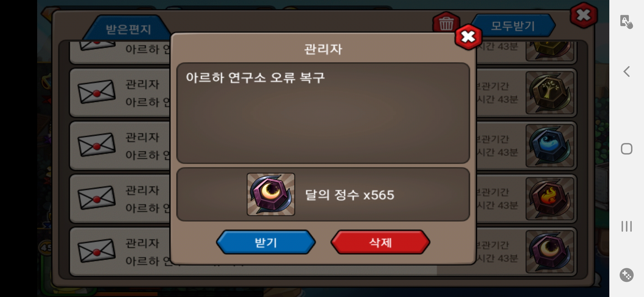The width and height of the screenshot is (644, 297).
Task: Tap the moon essence gem icon in list
Action: [x=550, y=252]
